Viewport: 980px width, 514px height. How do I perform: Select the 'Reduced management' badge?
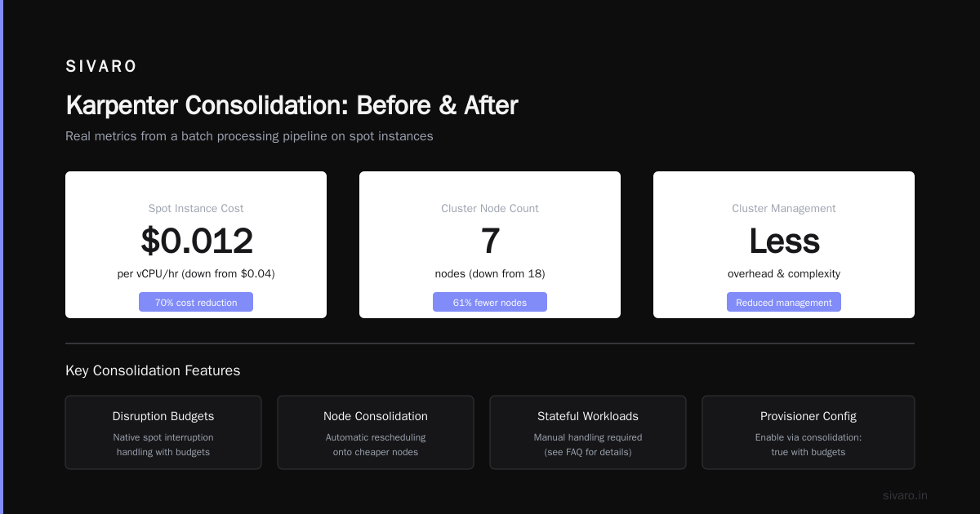(x=784, y=302)
